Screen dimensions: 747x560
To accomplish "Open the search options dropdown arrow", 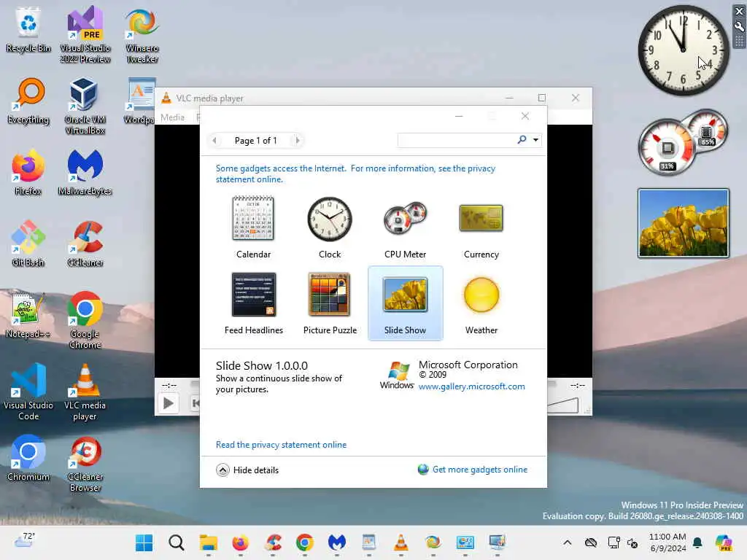I will 536,140.
